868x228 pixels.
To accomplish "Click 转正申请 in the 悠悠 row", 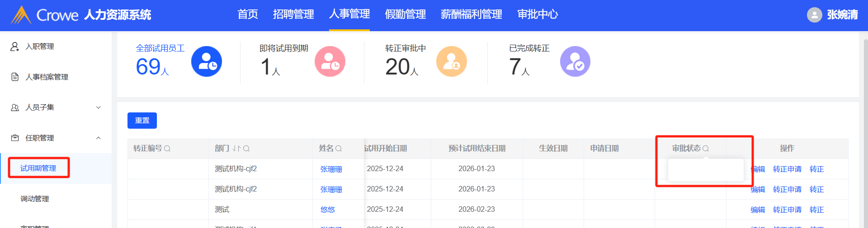I will tap(787, 209).
